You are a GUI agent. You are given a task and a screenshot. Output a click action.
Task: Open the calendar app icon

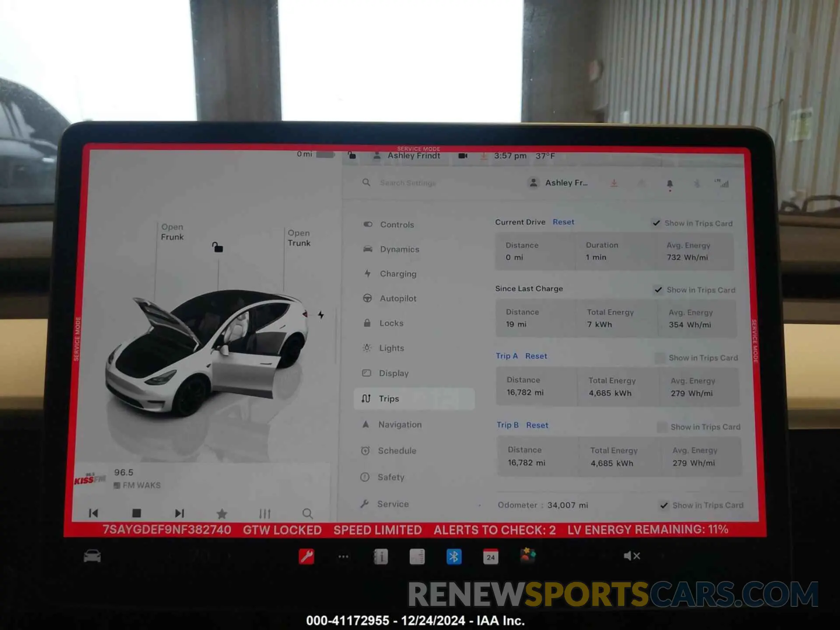point(490,556)
